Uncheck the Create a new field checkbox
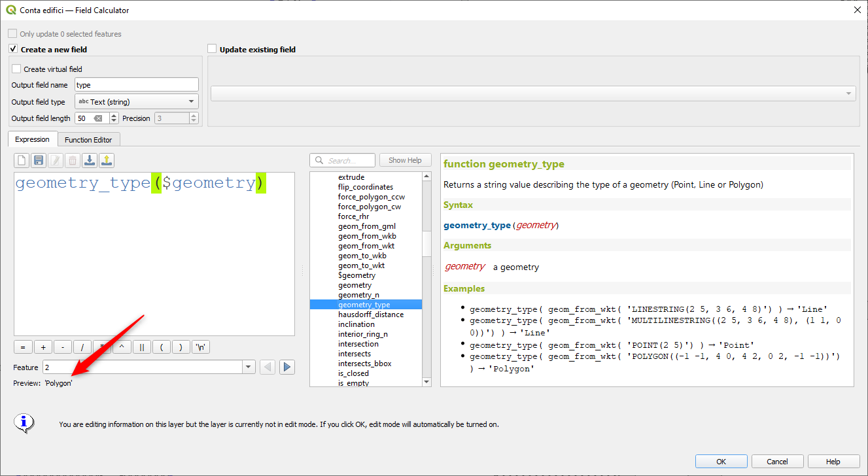The image size is (868, 476). click(x=13, y=49)
